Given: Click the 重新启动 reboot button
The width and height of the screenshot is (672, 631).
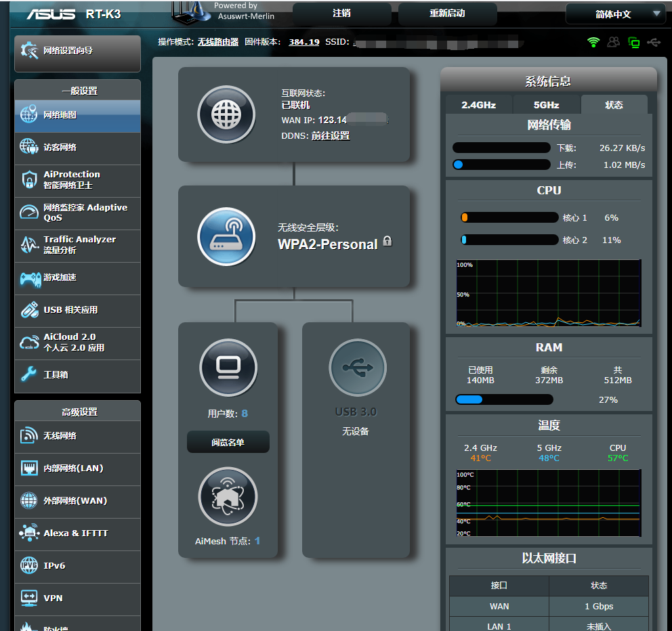Looking at the screenshot, I should pos(447,14).
